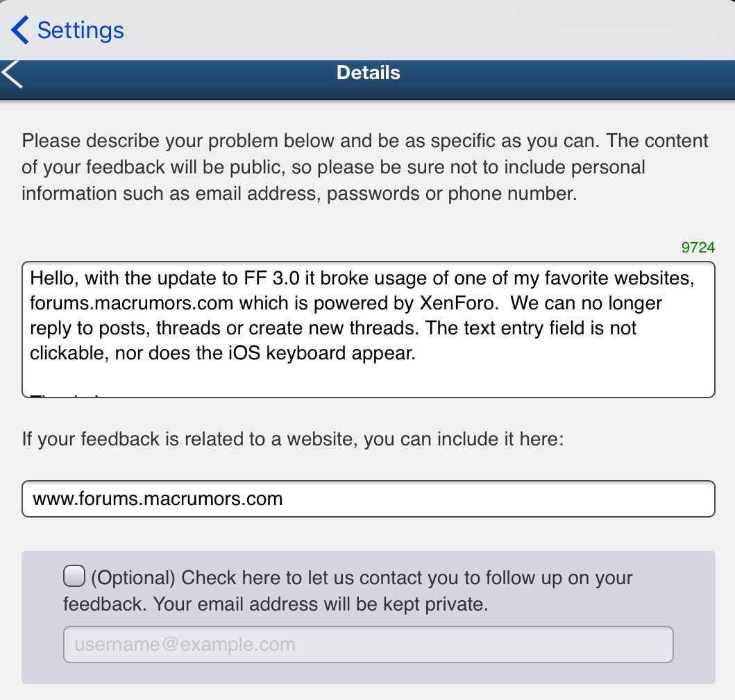The width and height of the screenshot is (735, 700).
Task: Tap the blue back chevron beside Settings
Action: pyautogui.click(x=19, y=31)
